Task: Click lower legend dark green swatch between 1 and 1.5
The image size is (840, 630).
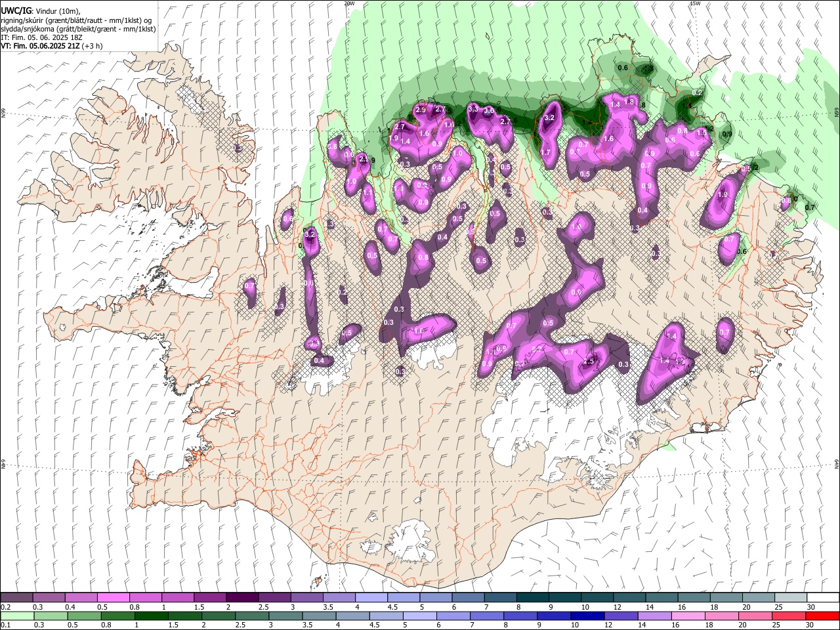Action: pos(151,616)
